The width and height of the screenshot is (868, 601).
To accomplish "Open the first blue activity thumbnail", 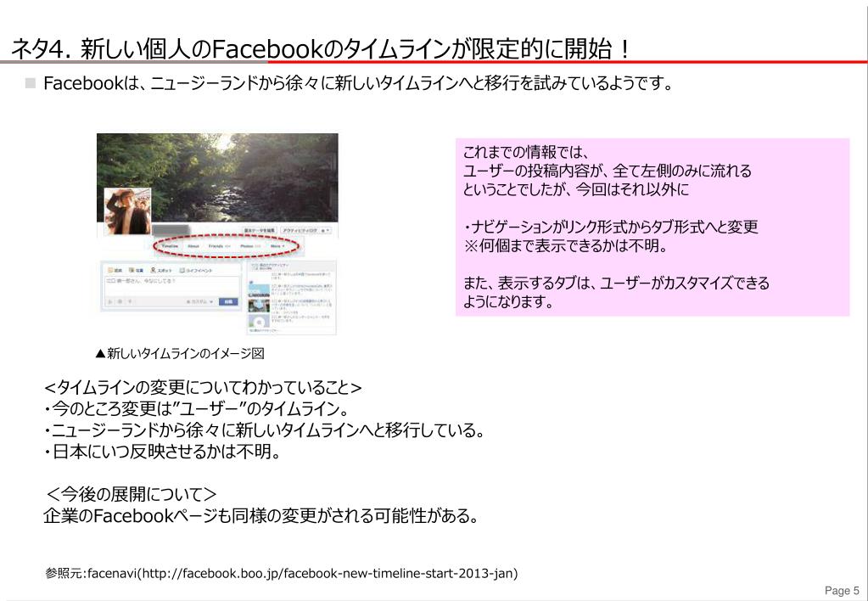I will pos(259,289).
